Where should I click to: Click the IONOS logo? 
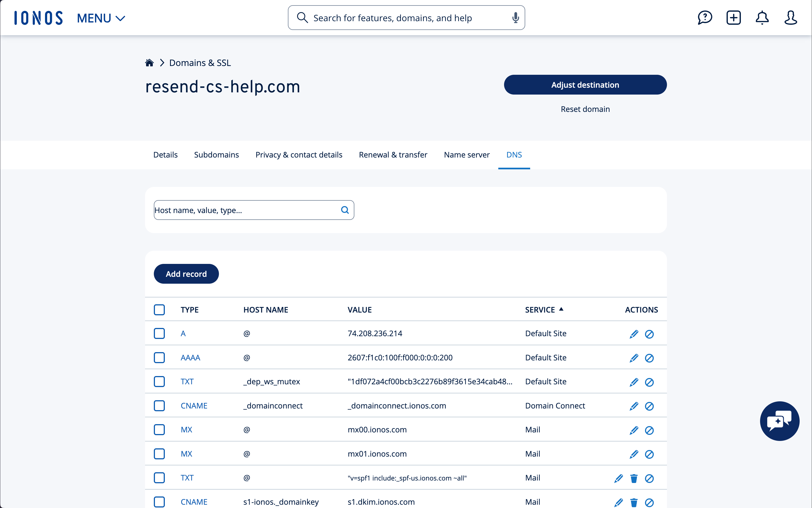coord(38,18)
